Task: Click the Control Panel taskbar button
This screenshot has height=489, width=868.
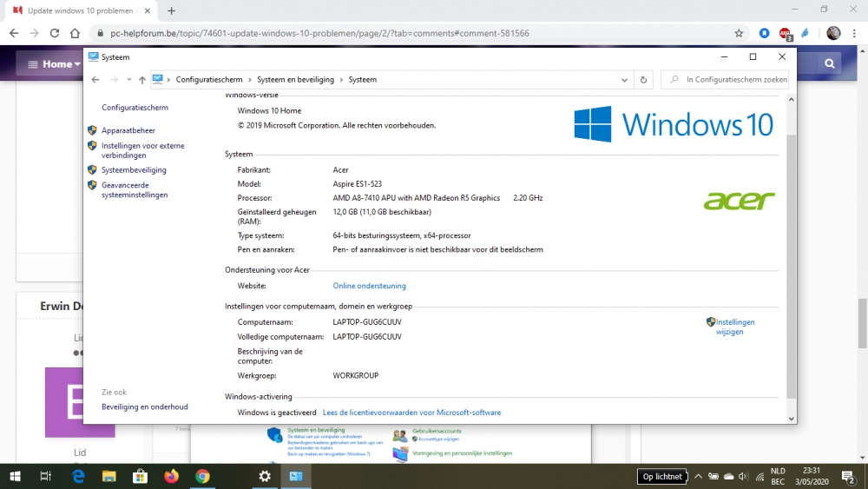Action: tap(296, 476)
